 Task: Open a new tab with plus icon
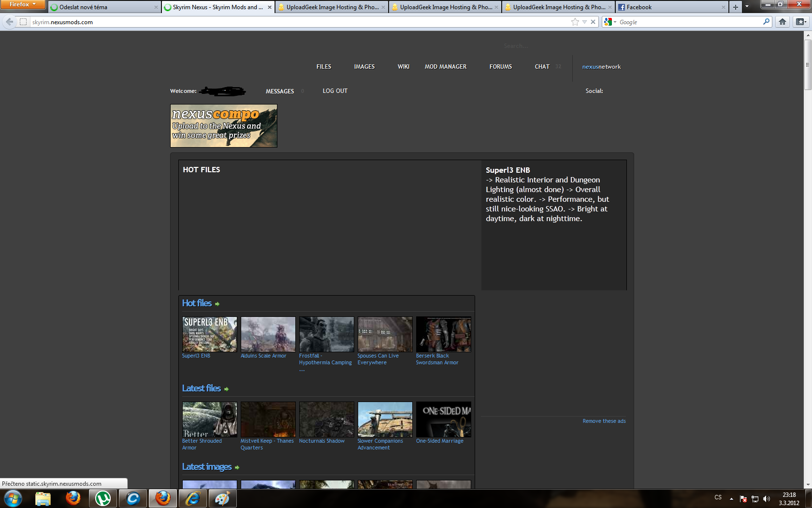735,7
